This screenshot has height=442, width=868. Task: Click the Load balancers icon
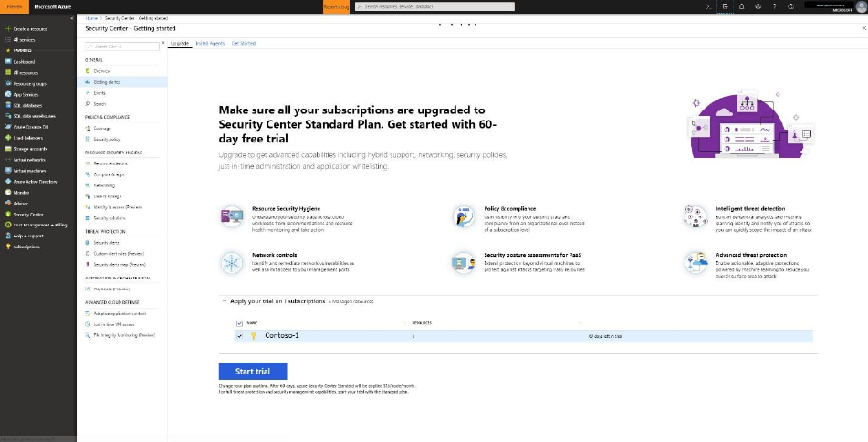click(x=7, y=138)
